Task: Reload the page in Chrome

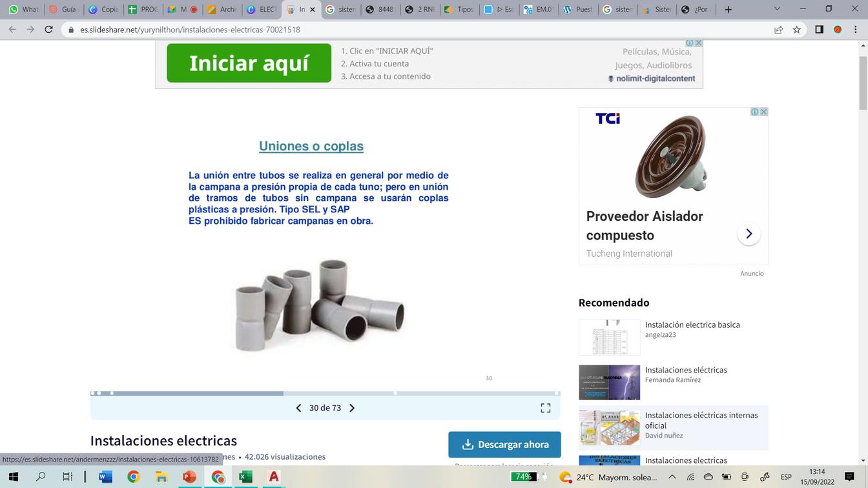Action: [x=48, y=30]
